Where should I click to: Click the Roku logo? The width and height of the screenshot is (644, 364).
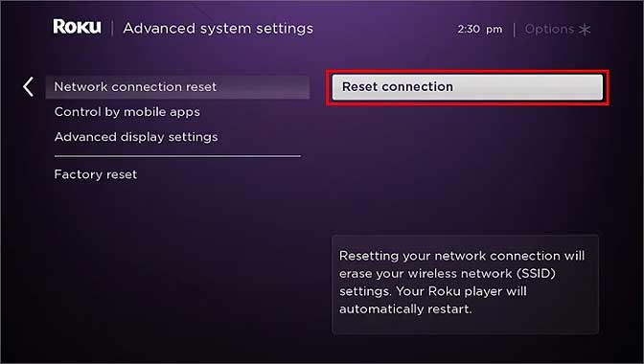[x=77, y=27]
